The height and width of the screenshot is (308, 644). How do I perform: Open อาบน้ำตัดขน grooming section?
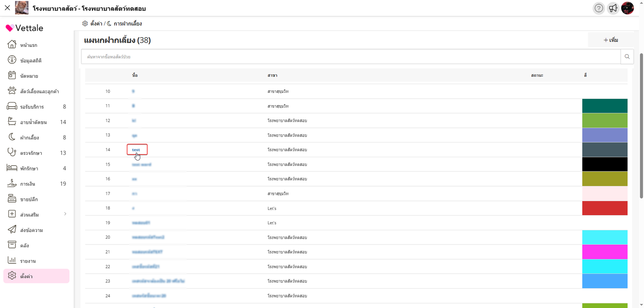(x=33, y=122)
